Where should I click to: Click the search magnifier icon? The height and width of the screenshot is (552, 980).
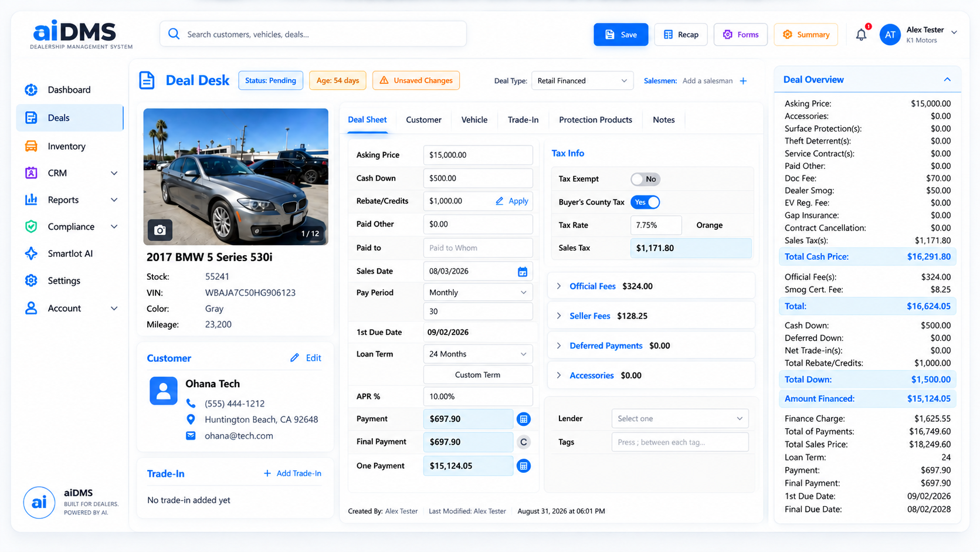coord(174,34)
